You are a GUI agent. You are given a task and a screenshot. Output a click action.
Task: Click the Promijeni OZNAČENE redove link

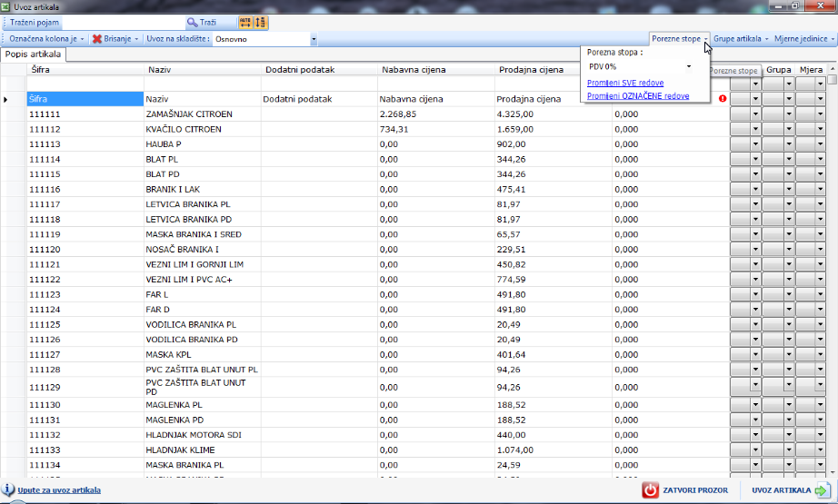638,96
